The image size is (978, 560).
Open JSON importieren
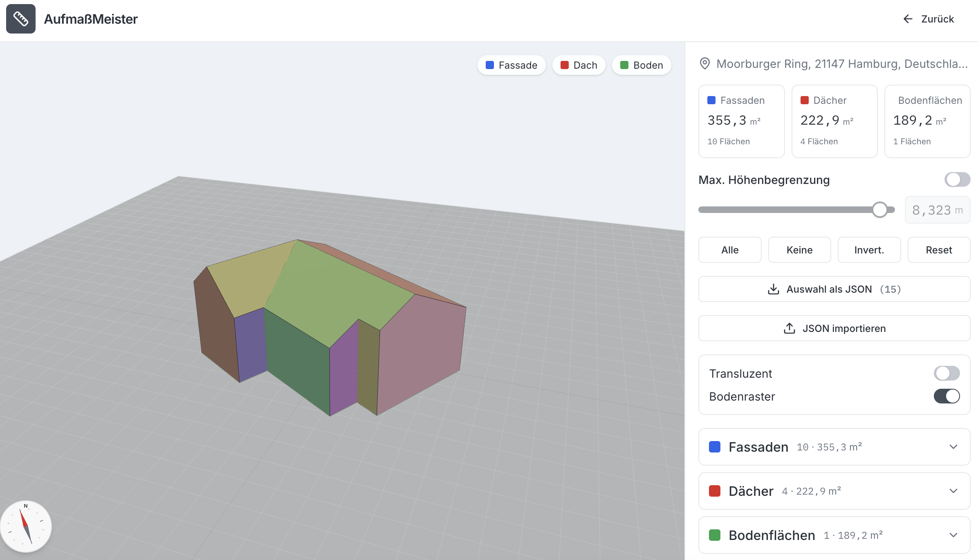[x=834, y=328]
